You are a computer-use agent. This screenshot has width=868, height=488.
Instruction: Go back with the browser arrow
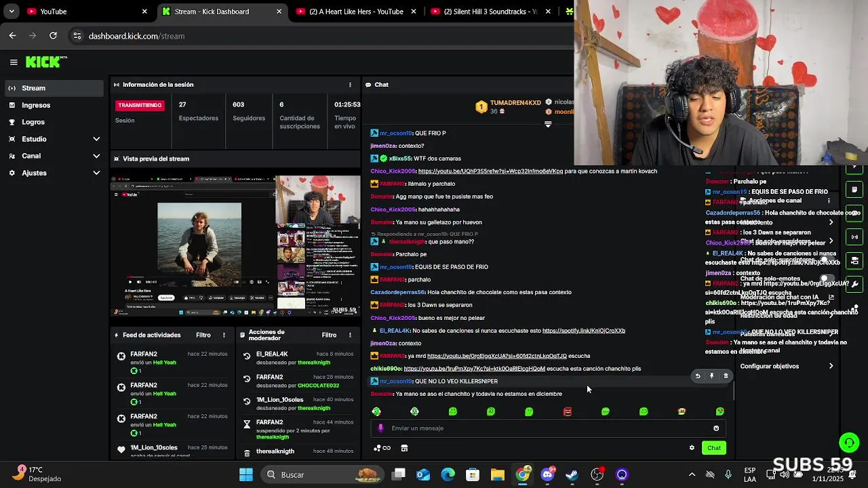point(12,36)
